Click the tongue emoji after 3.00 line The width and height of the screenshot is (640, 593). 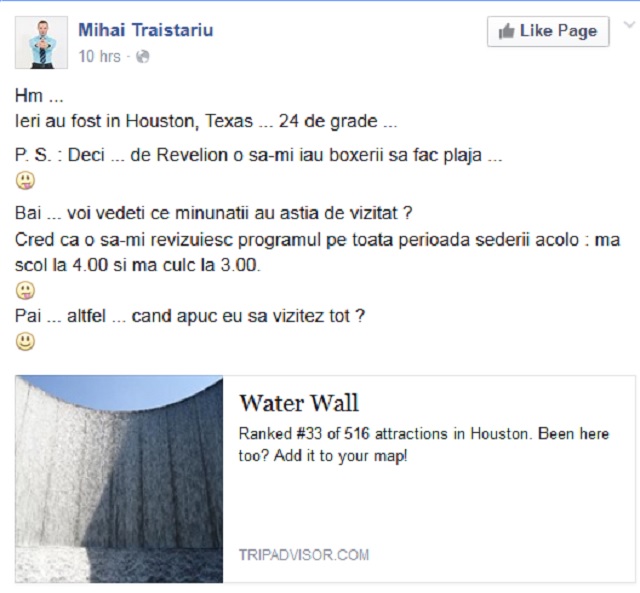coord(25,291)
